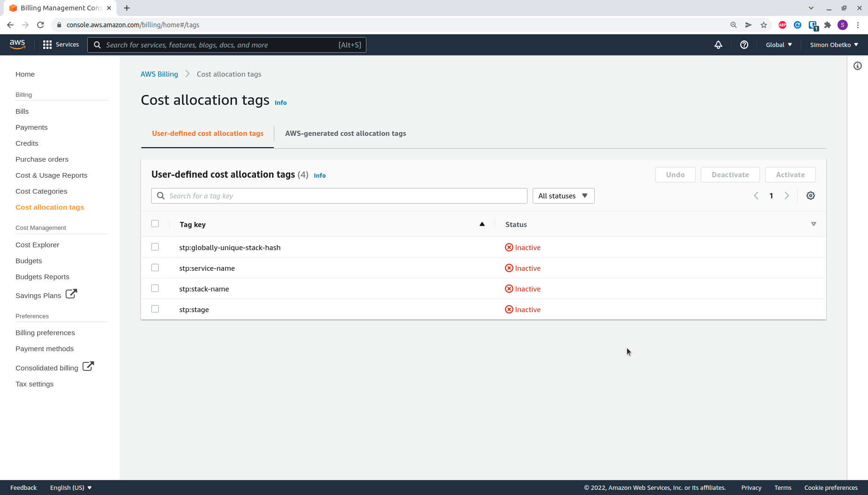Open browser zoom magnifier icon
The image size is (868, 495).
coord(734,25)
